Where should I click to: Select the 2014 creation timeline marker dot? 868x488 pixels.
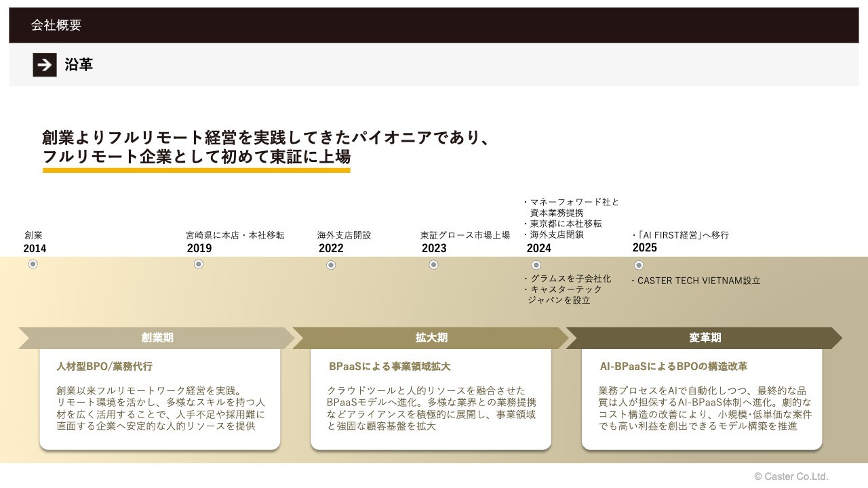(33, 264)
